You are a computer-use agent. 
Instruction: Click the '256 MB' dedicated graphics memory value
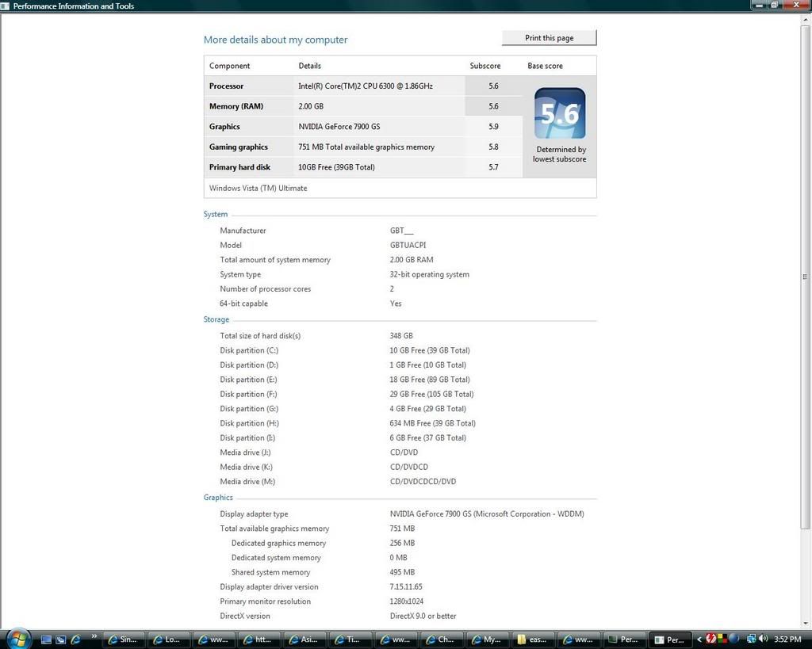click(x=402, y=543)
